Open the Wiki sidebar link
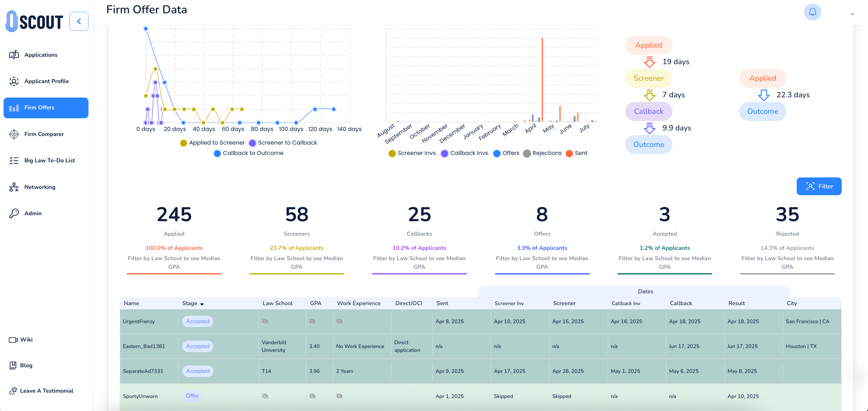This screenshot has height=411, width=868. (x=26, y=339)
